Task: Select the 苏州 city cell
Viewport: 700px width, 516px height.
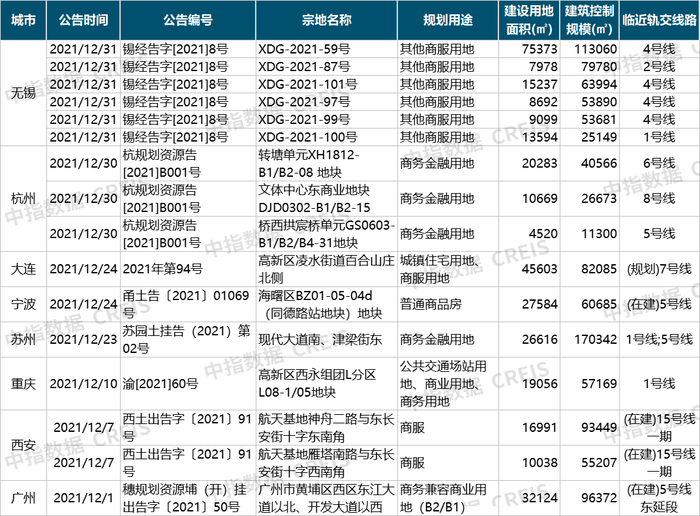Action: (x=23, y=340)
